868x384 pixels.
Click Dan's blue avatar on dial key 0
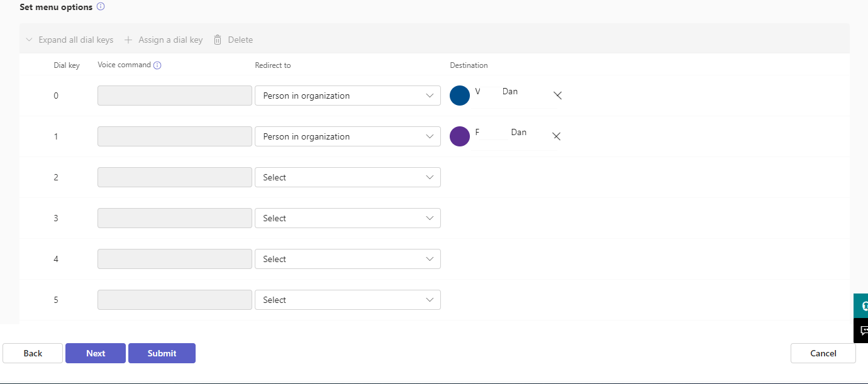click(x=460, y=95)
